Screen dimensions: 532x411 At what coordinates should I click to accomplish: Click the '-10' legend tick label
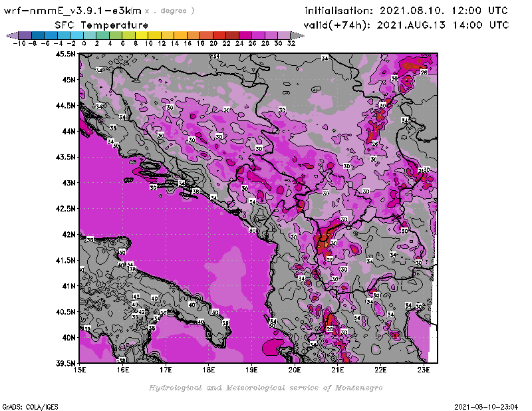[19, 43]
